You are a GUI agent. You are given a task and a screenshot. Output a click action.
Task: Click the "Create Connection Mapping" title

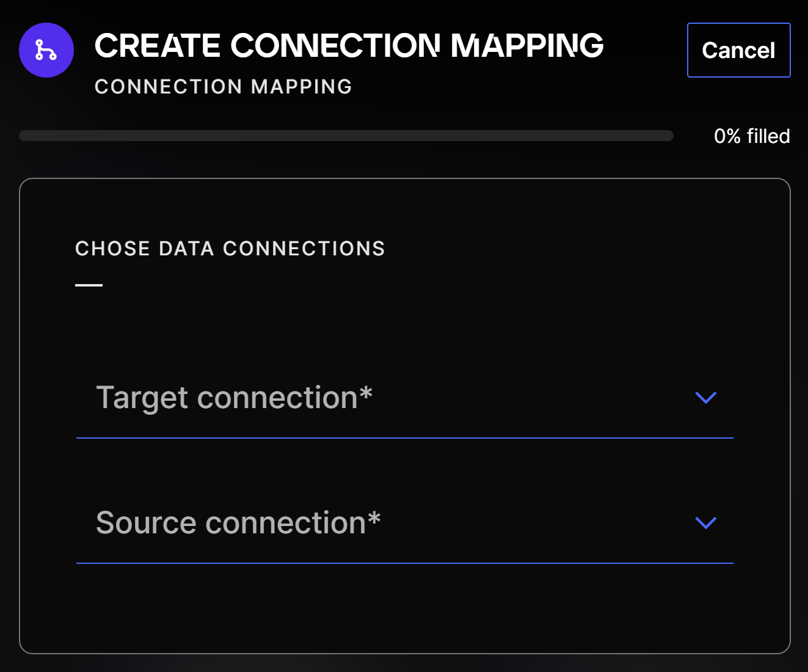(x=349, y=46)
